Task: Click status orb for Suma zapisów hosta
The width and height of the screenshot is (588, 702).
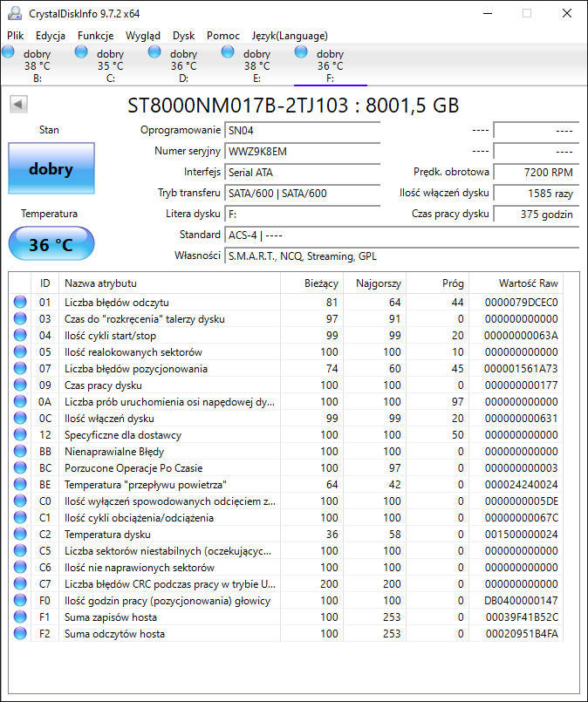Action: pos(20,617)
